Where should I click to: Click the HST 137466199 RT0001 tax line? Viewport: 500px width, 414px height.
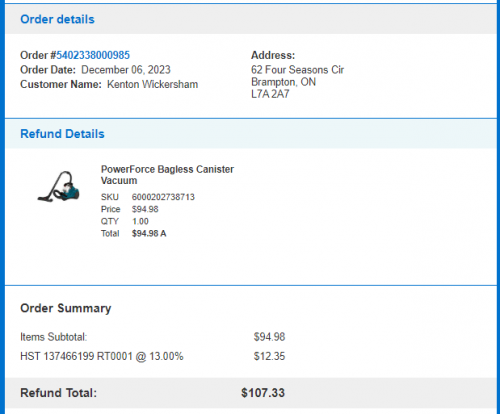coord(102,356)
